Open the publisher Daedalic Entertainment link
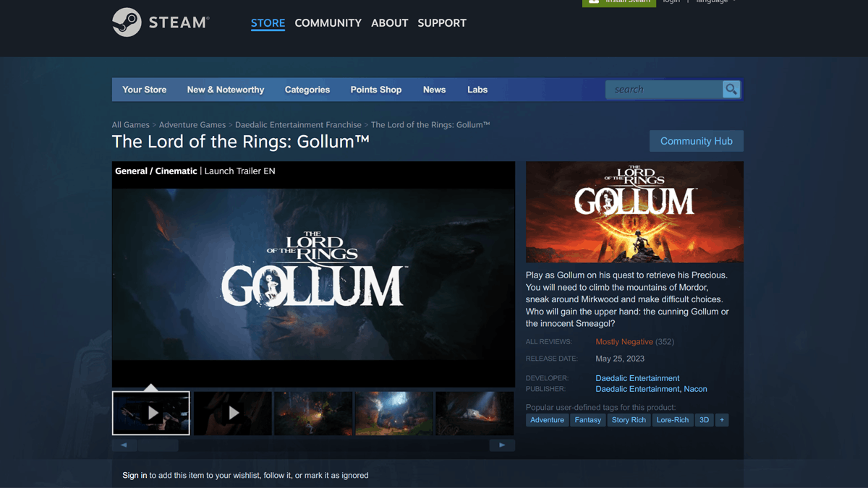 coord(637,389)
